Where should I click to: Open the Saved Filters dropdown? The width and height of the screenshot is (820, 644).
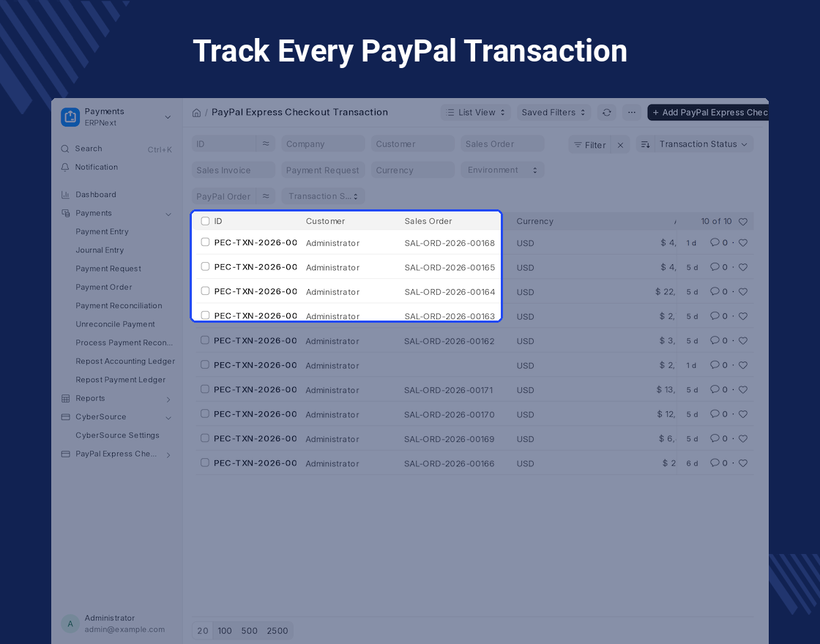[553, 113]
